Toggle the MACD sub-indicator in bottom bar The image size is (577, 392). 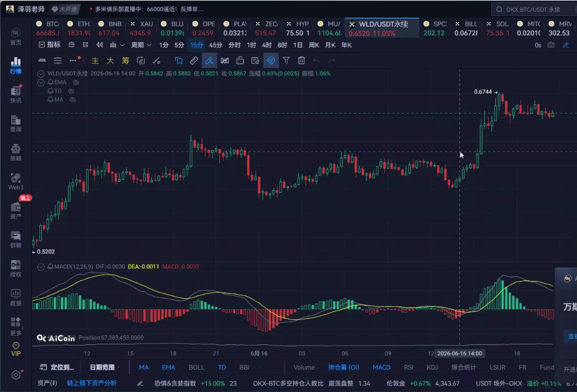[382, 367]
